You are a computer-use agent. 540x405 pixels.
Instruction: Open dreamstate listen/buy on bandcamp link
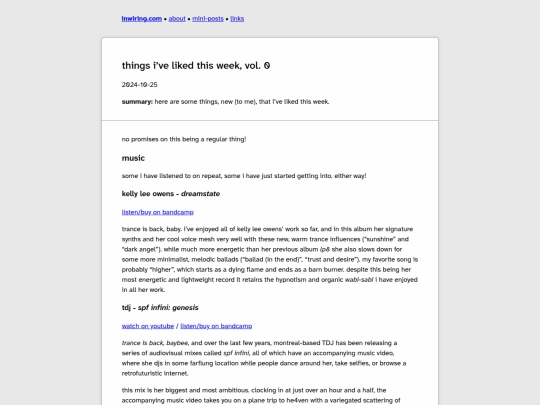click(158, 212)
